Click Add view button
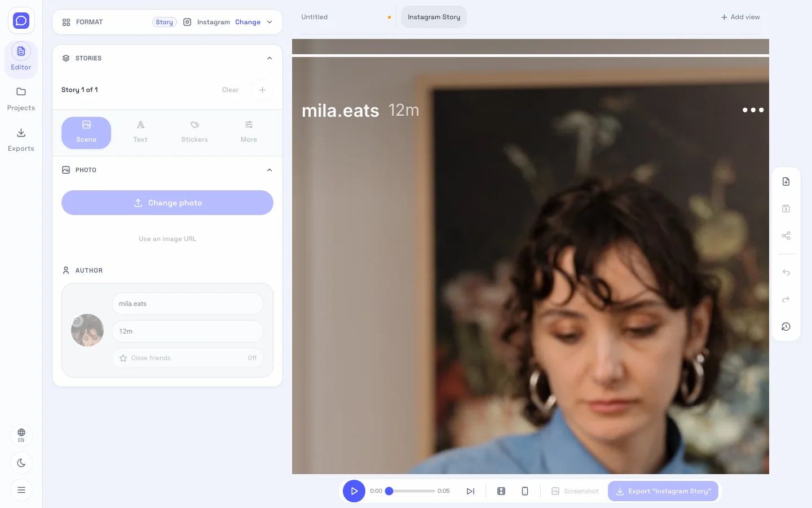 click(x=740, y=17)
